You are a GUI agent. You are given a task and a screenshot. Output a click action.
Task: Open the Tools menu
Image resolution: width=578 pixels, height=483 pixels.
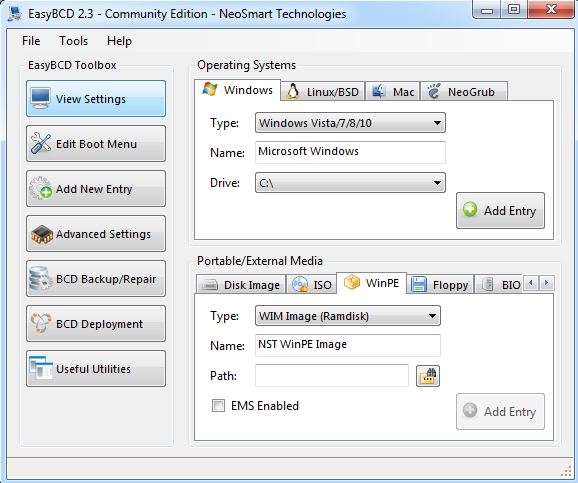point(73,41)
